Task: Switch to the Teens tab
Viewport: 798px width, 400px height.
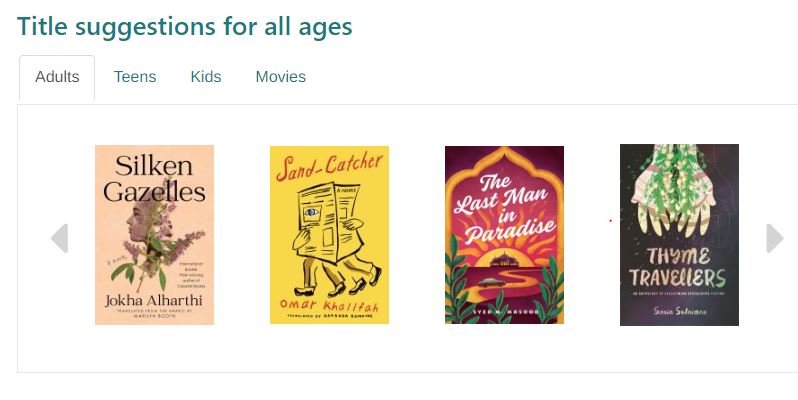Action: pos(135,77)
